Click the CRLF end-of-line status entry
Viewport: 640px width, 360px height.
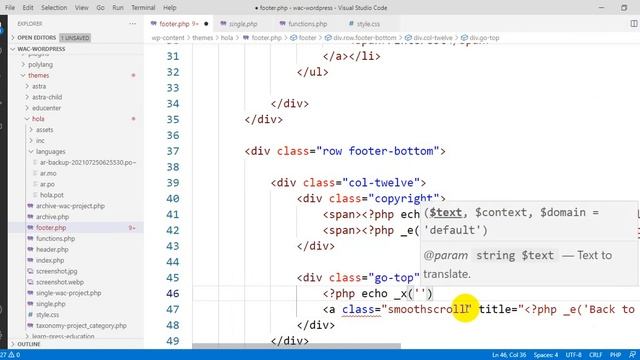pos(596,355)
